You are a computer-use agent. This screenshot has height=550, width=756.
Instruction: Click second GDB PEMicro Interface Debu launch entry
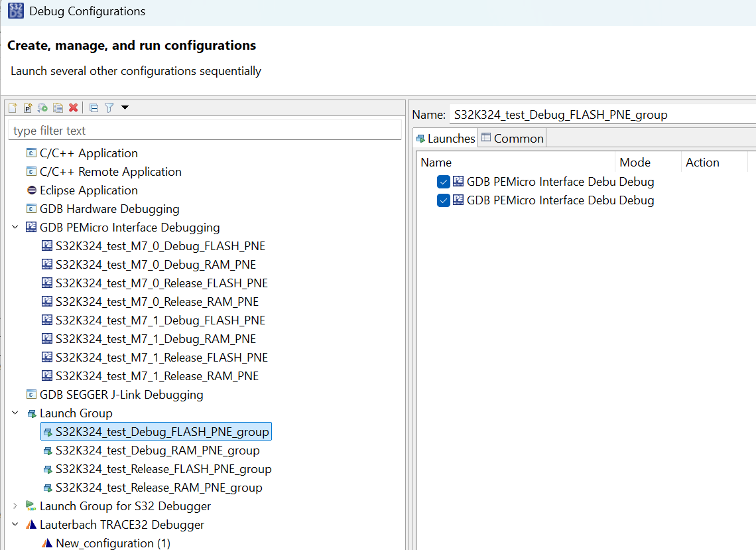tap(541, 200)
